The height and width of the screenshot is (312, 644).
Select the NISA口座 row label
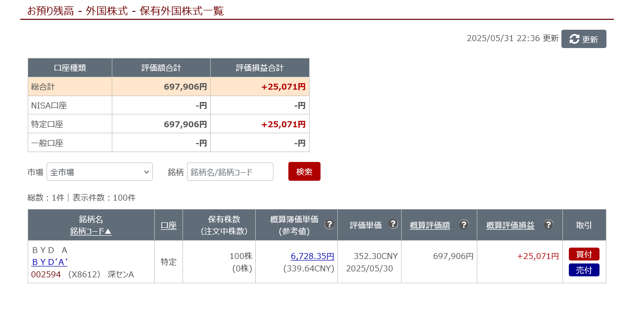coord(49,105)
